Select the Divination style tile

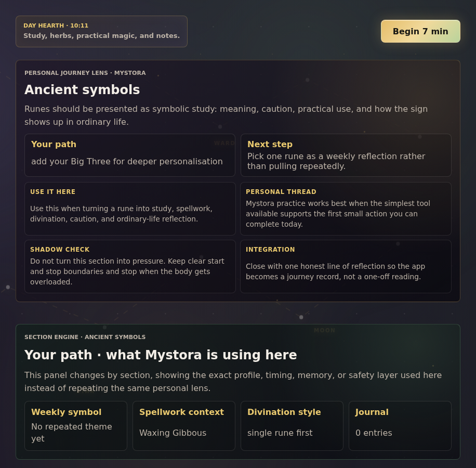[x=292, y=426]
